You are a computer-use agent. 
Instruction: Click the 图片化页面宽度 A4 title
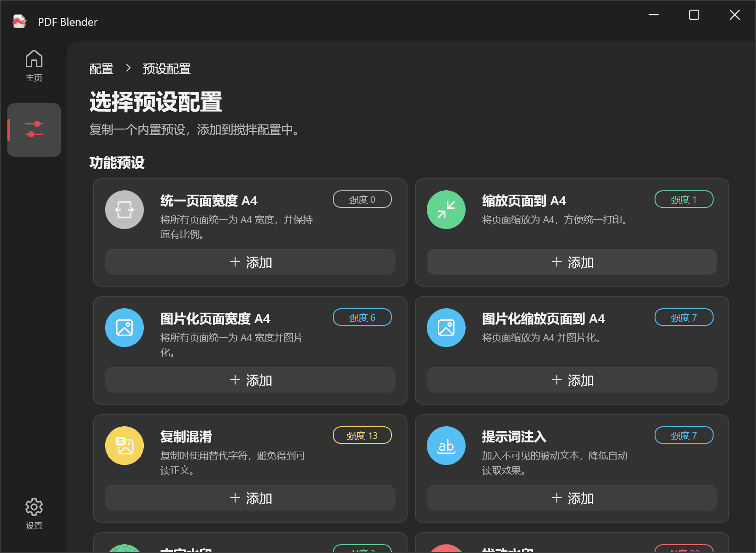pyautogui.click(x=215, y=318)
